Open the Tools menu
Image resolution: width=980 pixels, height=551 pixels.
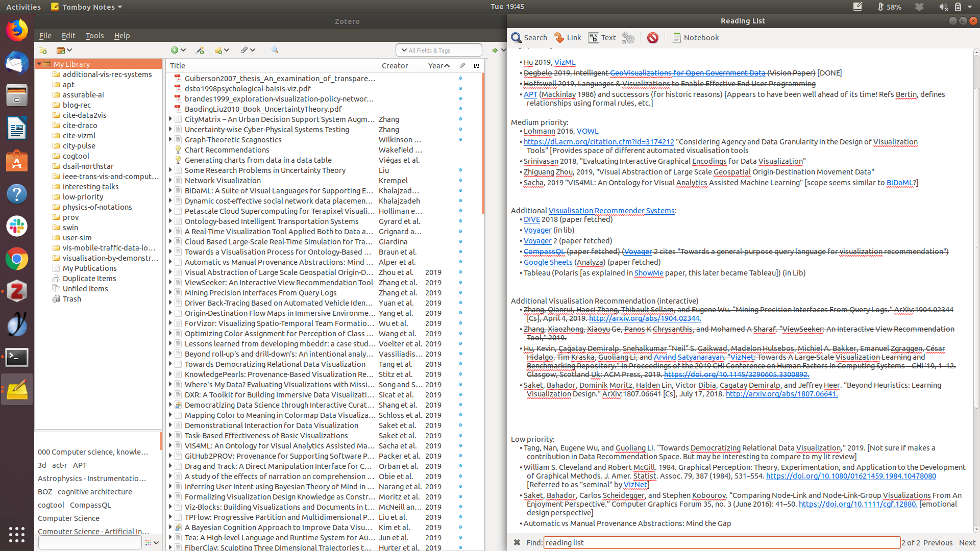pyautogui.click(x=94, y=36)
